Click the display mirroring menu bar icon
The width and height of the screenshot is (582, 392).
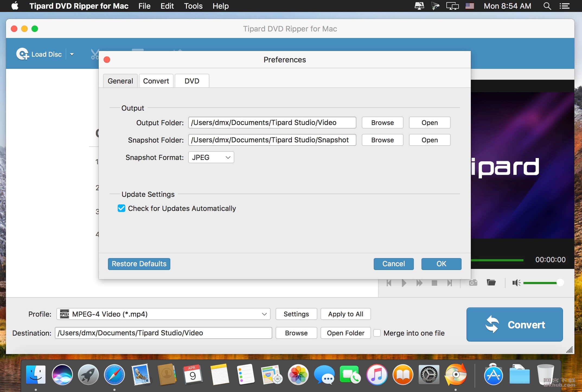point(452,6)
